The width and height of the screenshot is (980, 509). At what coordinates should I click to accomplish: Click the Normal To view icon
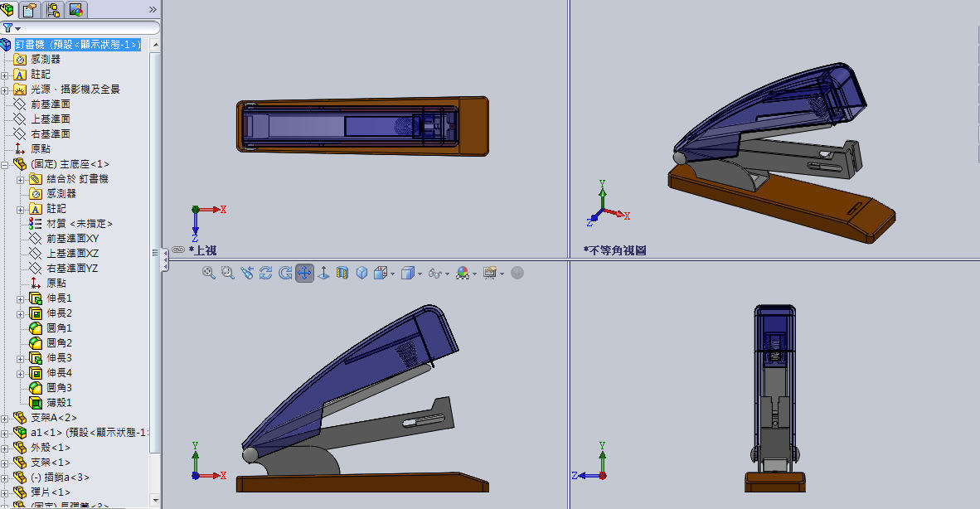point(323,273)
